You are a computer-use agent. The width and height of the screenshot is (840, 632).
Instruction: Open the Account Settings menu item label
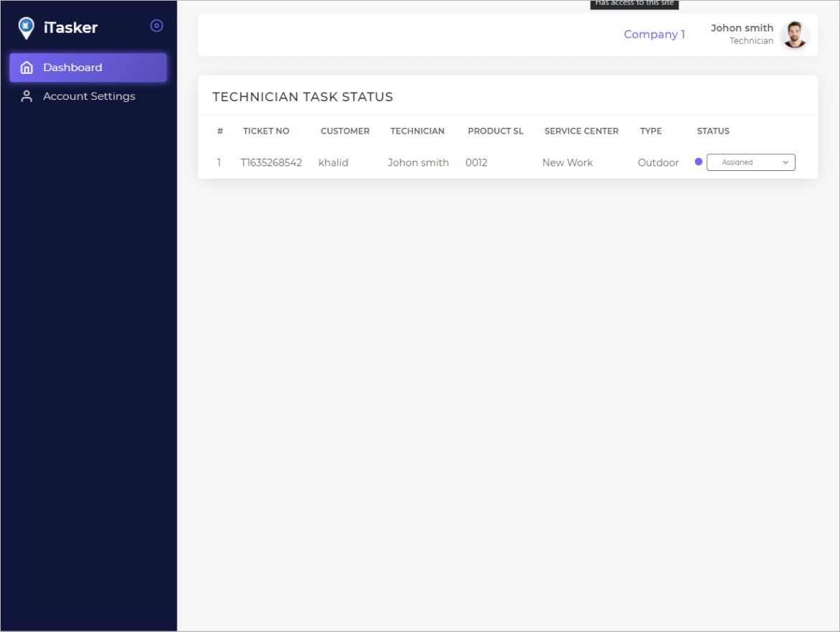coord(89,96)
